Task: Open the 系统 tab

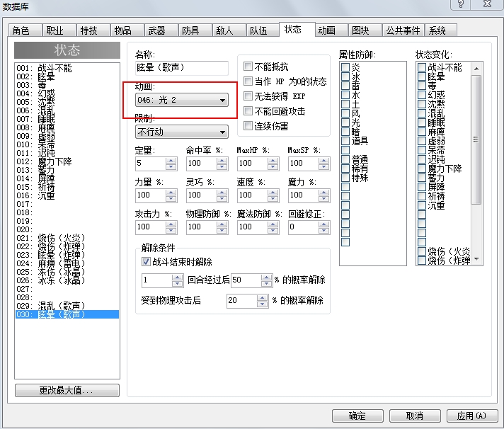Action: [x=441, y=30]
